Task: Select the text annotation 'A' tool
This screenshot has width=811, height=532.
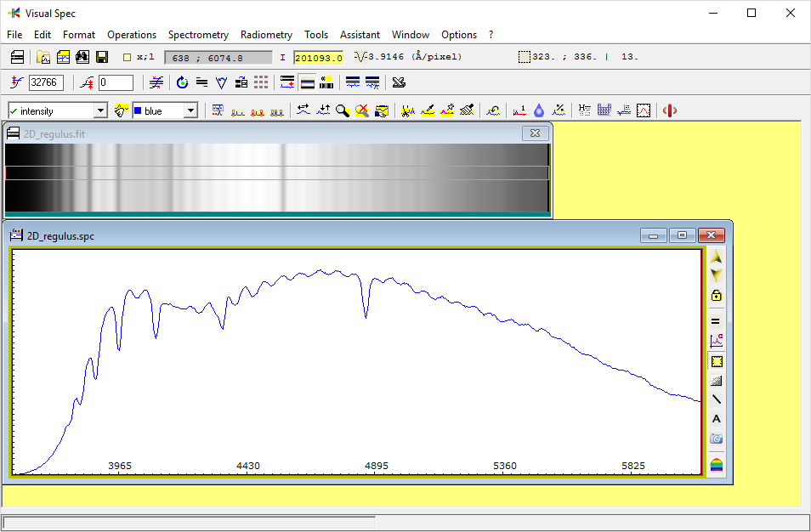Action: [x=717, y=419]
